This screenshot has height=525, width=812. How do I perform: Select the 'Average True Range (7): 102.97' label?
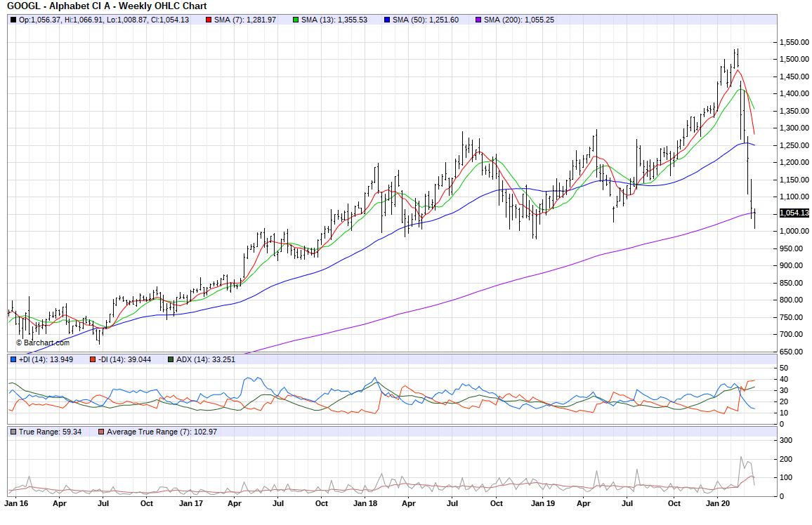pyautogui.click(x=162, y=432)
